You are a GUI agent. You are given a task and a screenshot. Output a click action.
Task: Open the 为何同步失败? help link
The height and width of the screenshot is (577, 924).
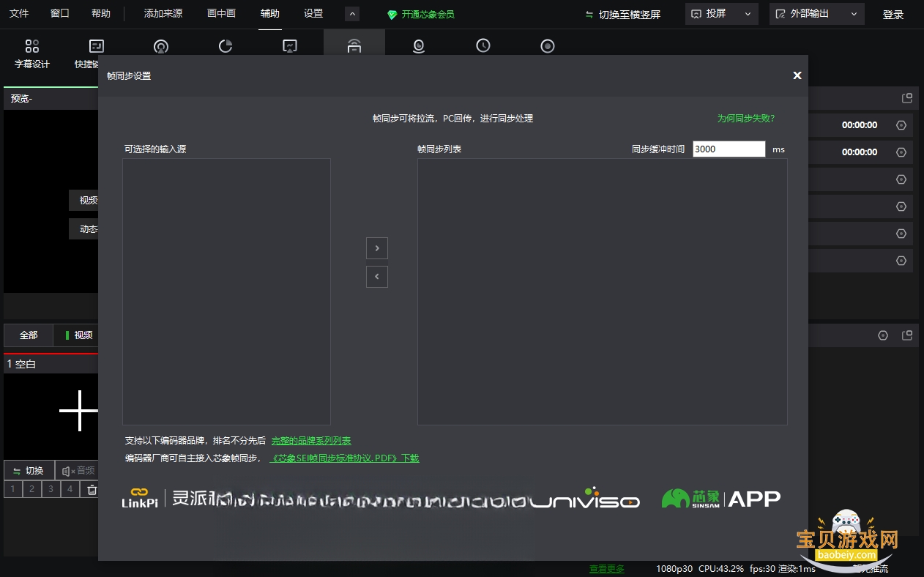[745, 118]
